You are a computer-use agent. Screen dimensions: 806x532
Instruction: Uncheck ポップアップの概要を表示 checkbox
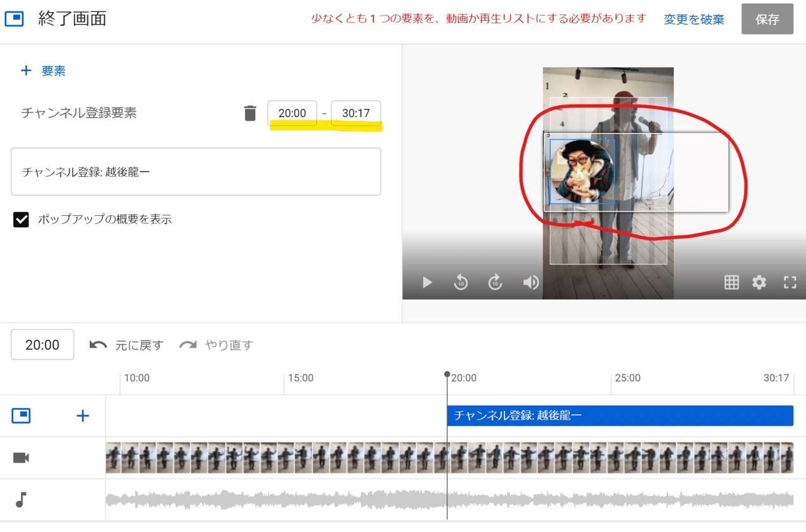(21, 220)
